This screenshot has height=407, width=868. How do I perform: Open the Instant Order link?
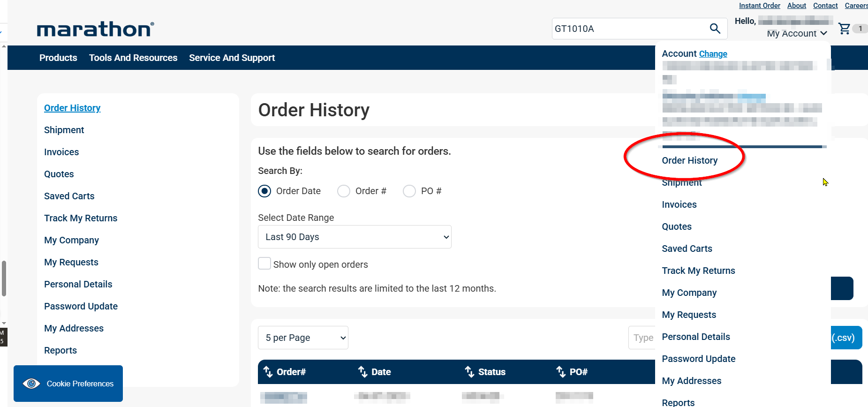(x=759, y=6)
